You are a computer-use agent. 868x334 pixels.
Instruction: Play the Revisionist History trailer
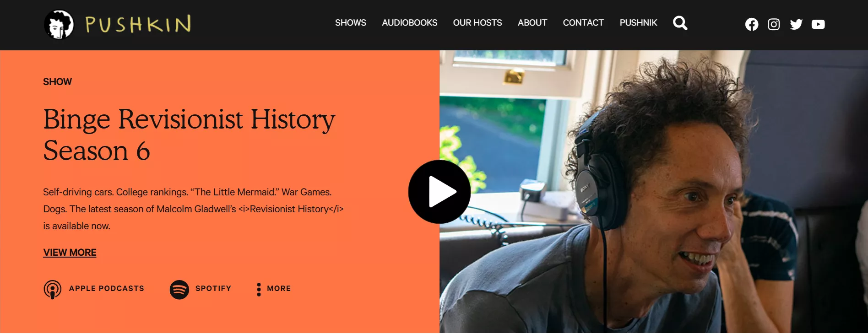click(x=439, y=192)
